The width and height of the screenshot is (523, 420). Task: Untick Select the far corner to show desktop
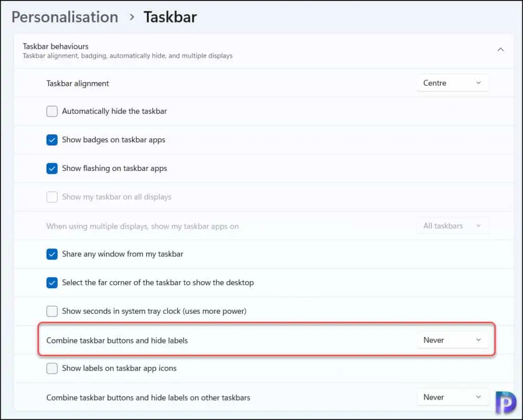(52, 283)
